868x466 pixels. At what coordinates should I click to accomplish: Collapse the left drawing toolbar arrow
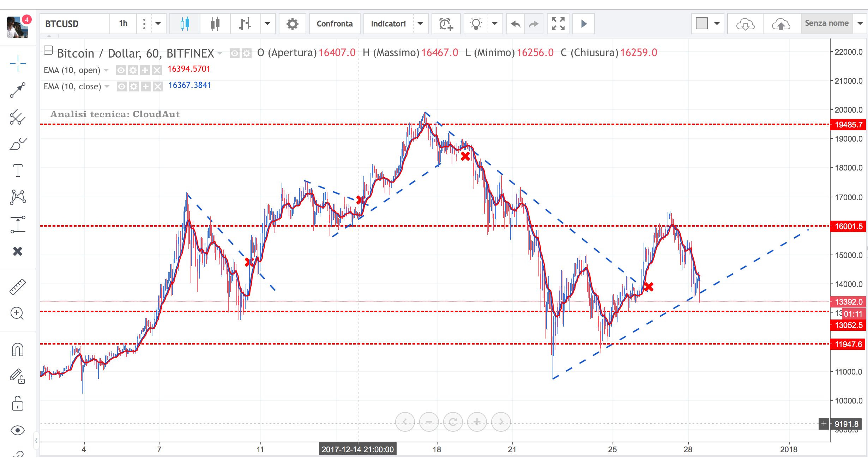tap(36, 440)
